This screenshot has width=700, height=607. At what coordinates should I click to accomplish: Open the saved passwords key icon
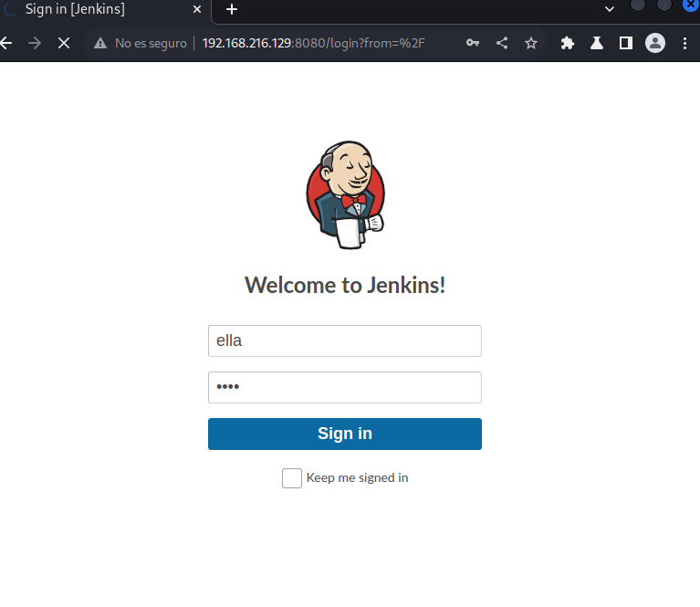click(x=473, y=43)
